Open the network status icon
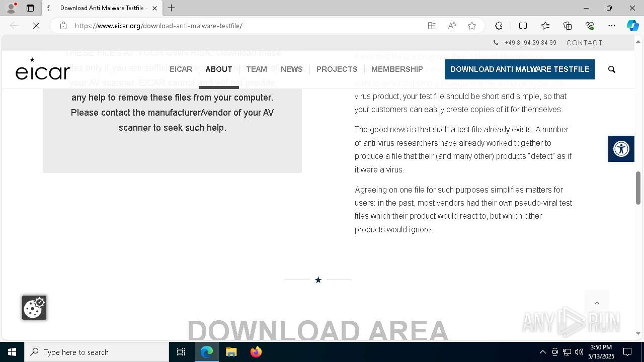The width and height of the screenshot is (644, 362). [x=567, y=352]
